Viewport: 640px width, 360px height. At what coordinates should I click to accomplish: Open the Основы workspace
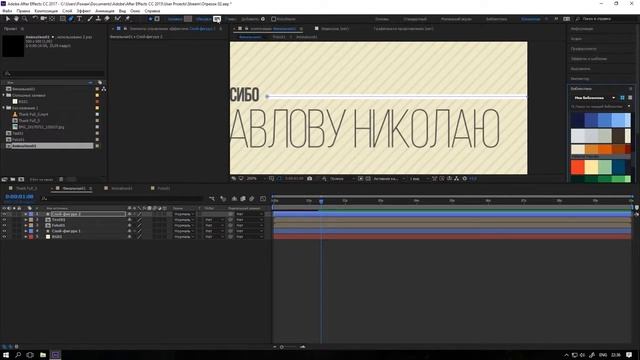click(382, 19)
